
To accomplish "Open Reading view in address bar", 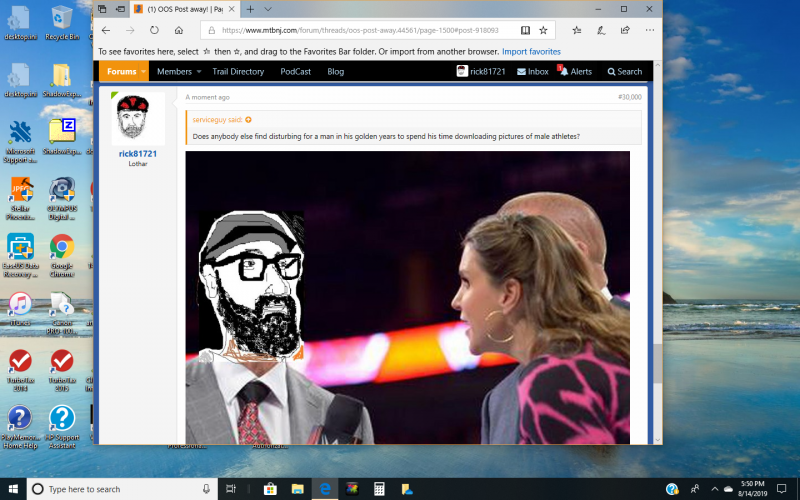I will [x=526, y=30].
